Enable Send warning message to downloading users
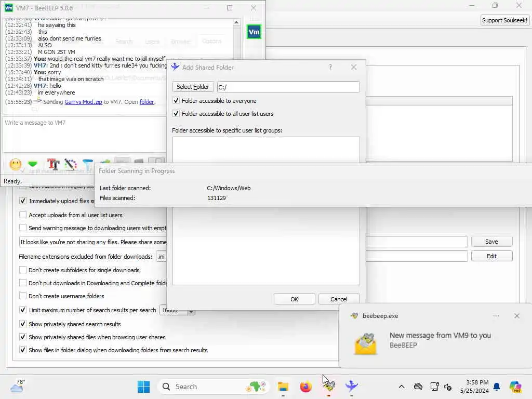Screen dimensions: 532x399 [23, 228]
